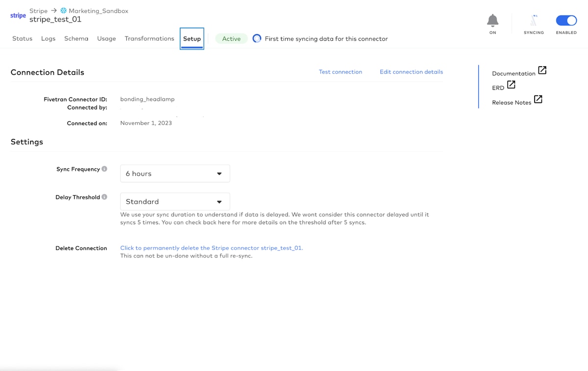Open the Documentation link
Screen dimensions: 588x371
click(x=514, y=74)
